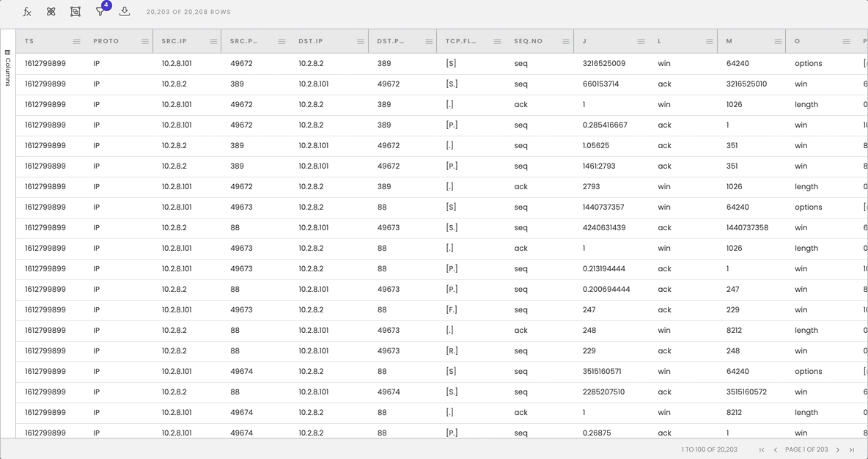The image size is (868, 459).
Task: Select the cell with value 2793
Action: click(591, 186)
